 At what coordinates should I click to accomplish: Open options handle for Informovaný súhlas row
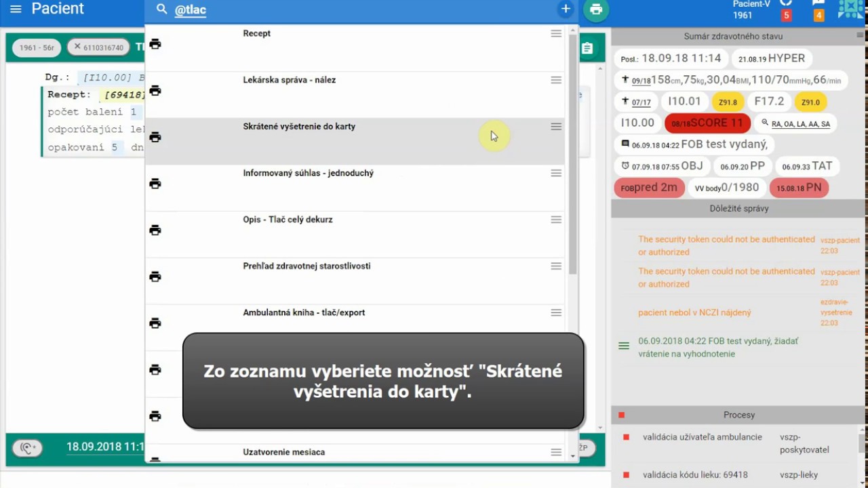coord(556,173)
